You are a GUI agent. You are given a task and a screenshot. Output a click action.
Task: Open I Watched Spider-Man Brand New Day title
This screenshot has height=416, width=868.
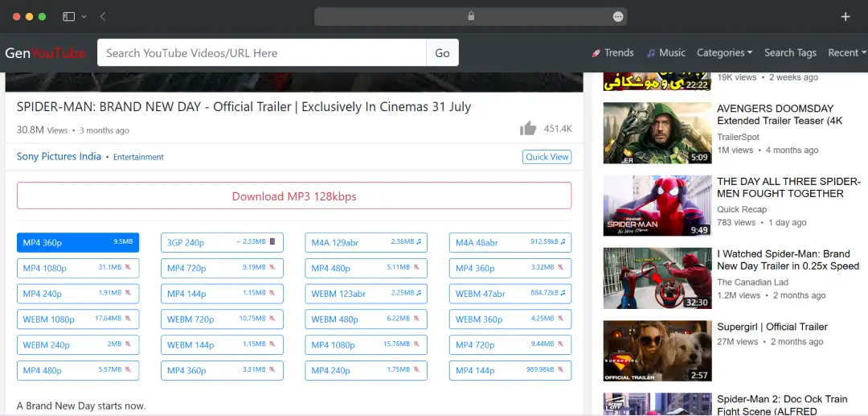tap(788, 260)
